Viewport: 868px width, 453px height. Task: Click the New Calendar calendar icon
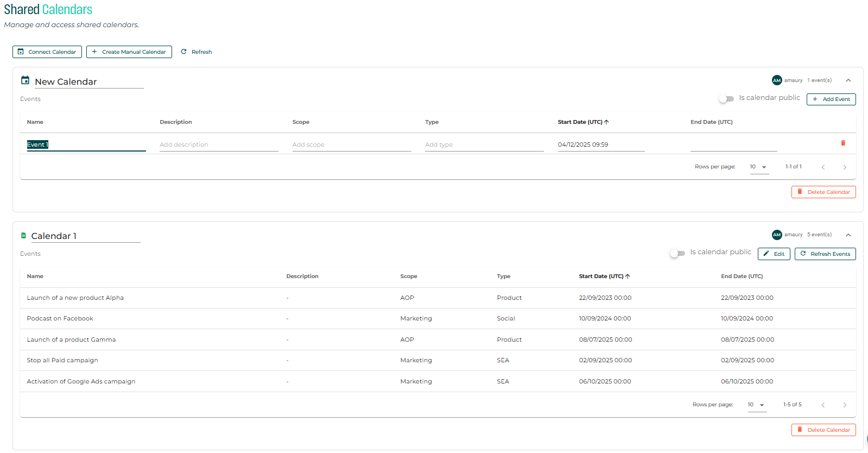[25, 80]
